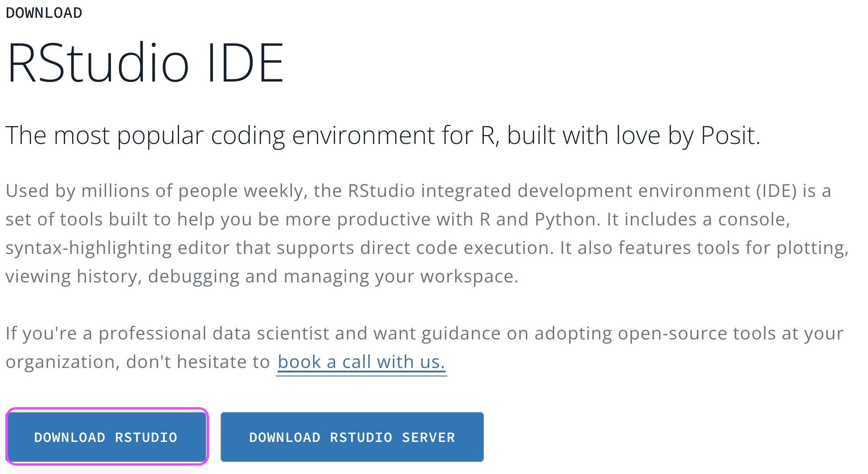
Task: Click the word 'love' in the tagline
Action: click(638, 135)
